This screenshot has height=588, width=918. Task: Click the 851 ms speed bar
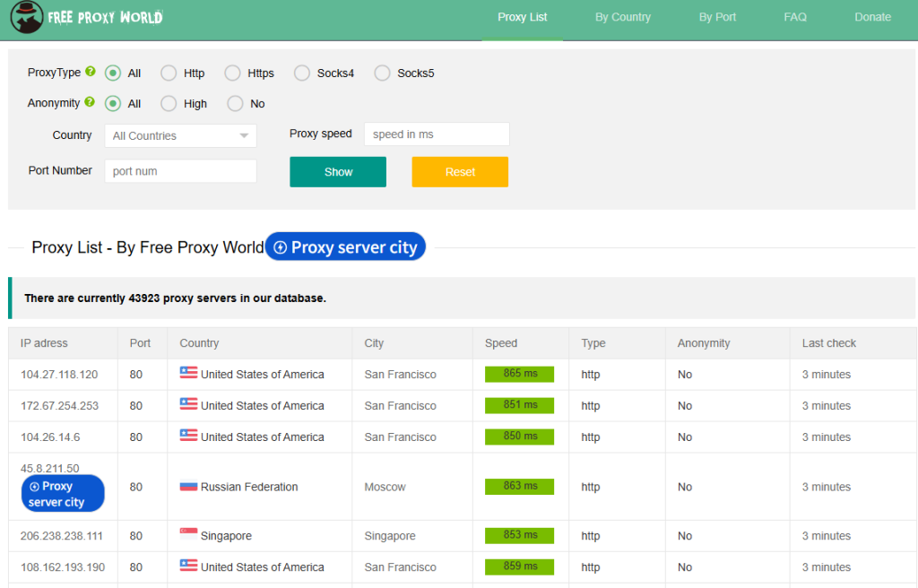519,405
